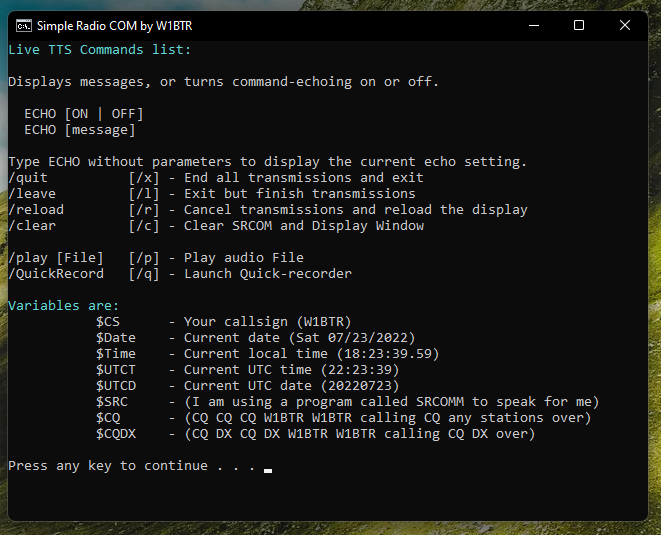The height and width of the screenshot is (535, 661).
Task: Click the date value '(Sat 07/23/2022)'
Action: 352,338
